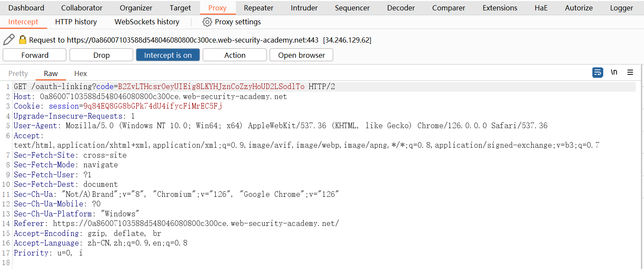Click the padlock HTTPS icon
Screen dimensions: 644x269
[x=23, y=40]
